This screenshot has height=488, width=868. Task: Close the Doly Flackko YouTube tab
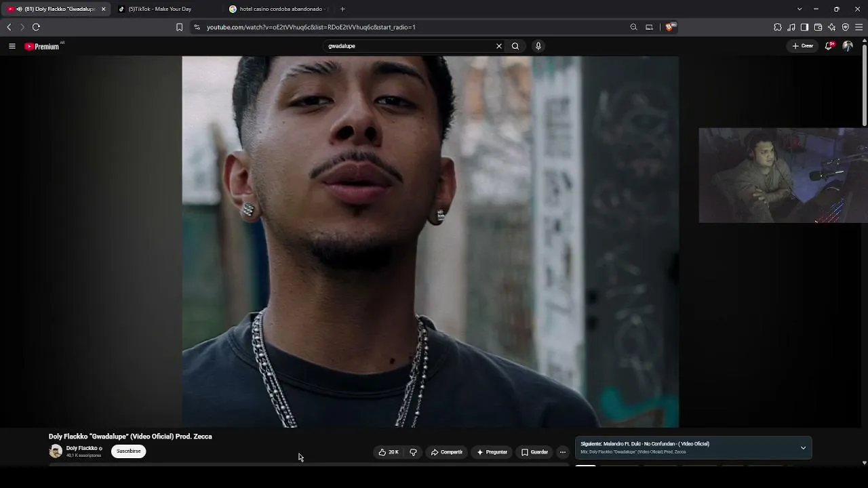coord(103,9)
